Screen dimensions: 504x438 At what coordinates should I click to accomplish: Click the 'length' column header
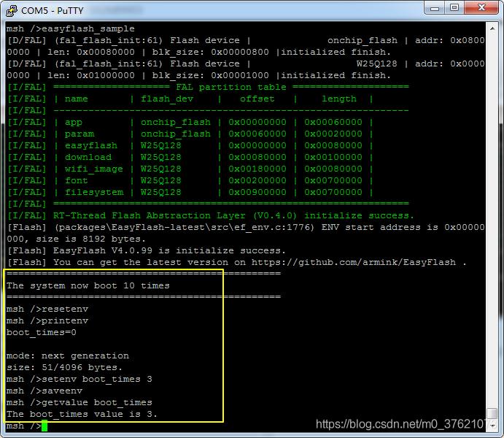click(338, 99)
